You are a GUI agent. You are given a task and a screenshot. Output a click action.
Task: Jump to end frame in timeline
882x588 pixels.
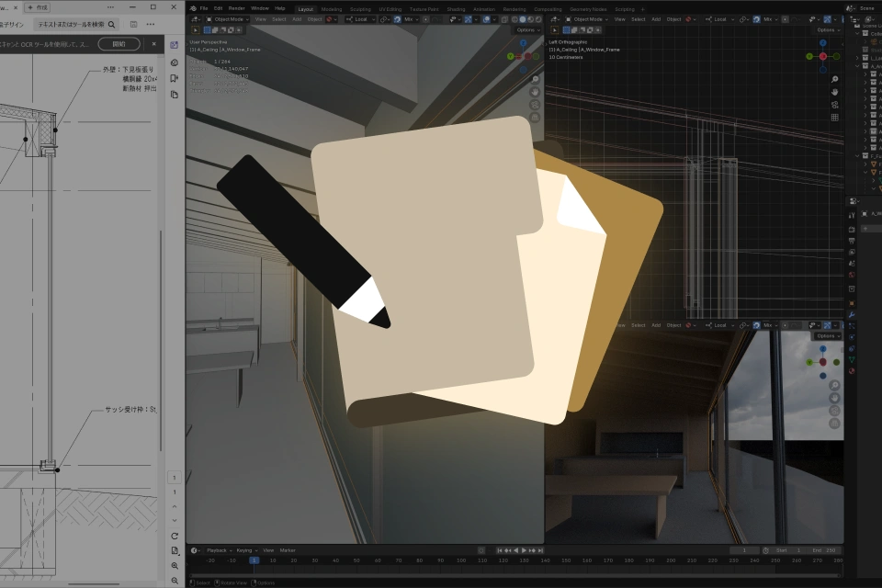click(x=540, y=550)
